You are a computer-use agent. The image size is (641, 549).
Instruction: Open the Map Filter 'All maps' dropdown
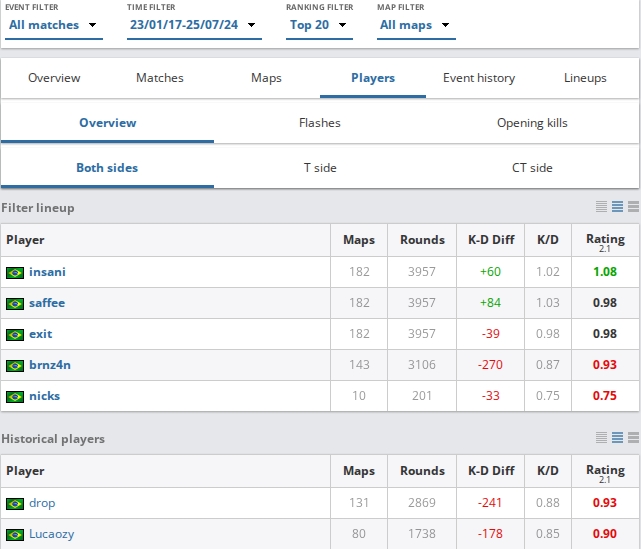(416, 25)
